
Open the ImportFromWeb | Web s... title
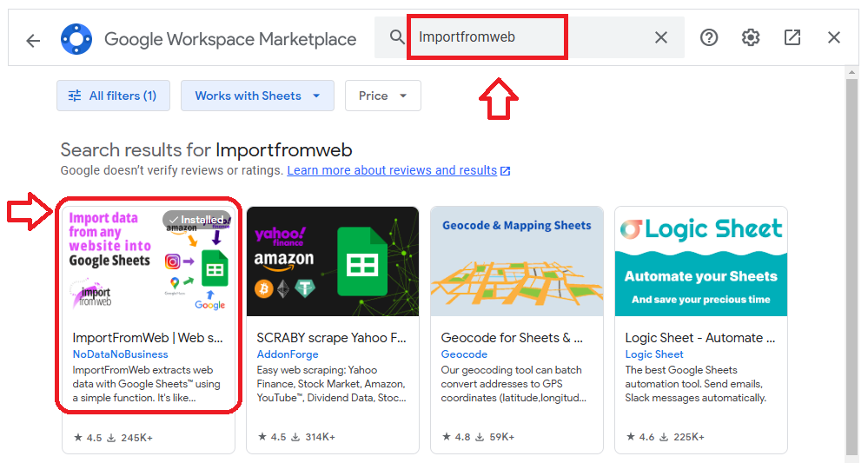(x=148, y=338)
